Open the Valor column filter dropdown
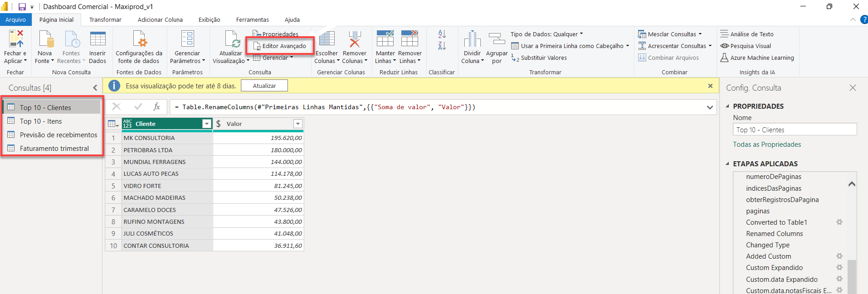The image size is (868, 294). (x=298, y=124)
